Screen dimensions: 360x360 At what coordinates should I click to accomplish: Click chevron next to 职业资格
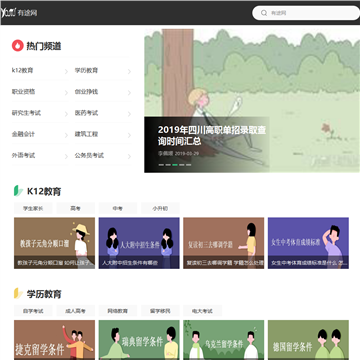coord(66,93)
